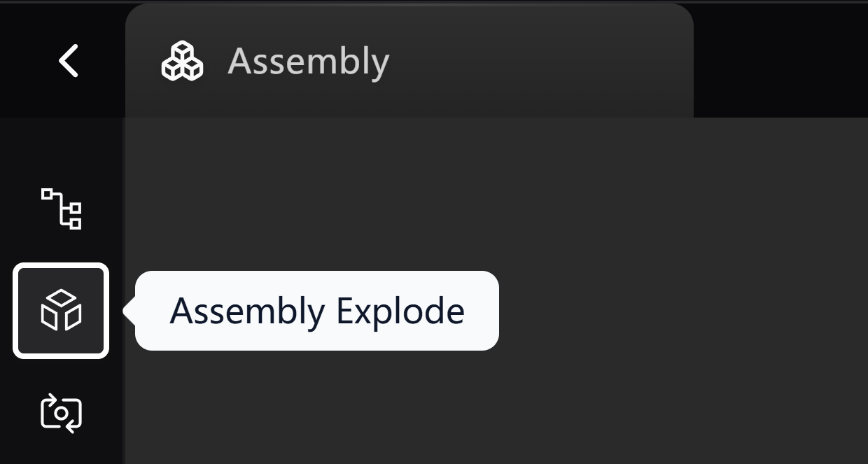Toggle the exploded cube sidebar button
Screen dimensions: 868x464
pyautogui.click(x=62, y=310)
